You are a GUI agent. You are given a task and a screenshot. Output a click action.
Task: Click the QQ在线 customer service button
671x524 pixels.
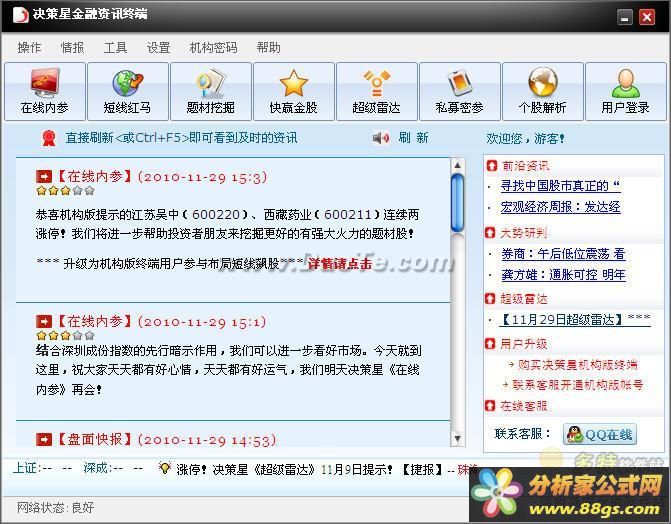(x=600, y=435)
